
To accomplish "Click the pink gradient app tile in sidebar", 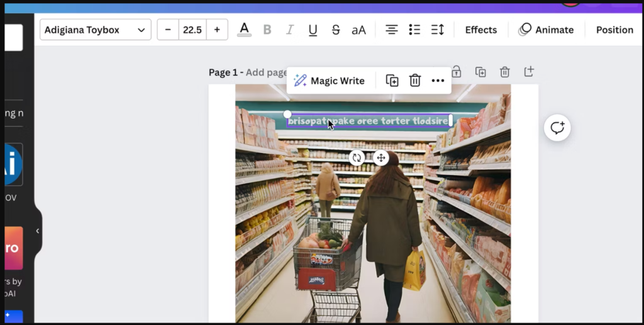I will click(x=13, y=248).
